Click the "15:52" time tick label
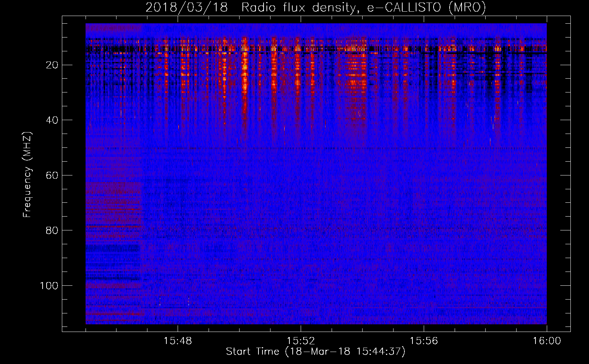 tap(301, 341)
